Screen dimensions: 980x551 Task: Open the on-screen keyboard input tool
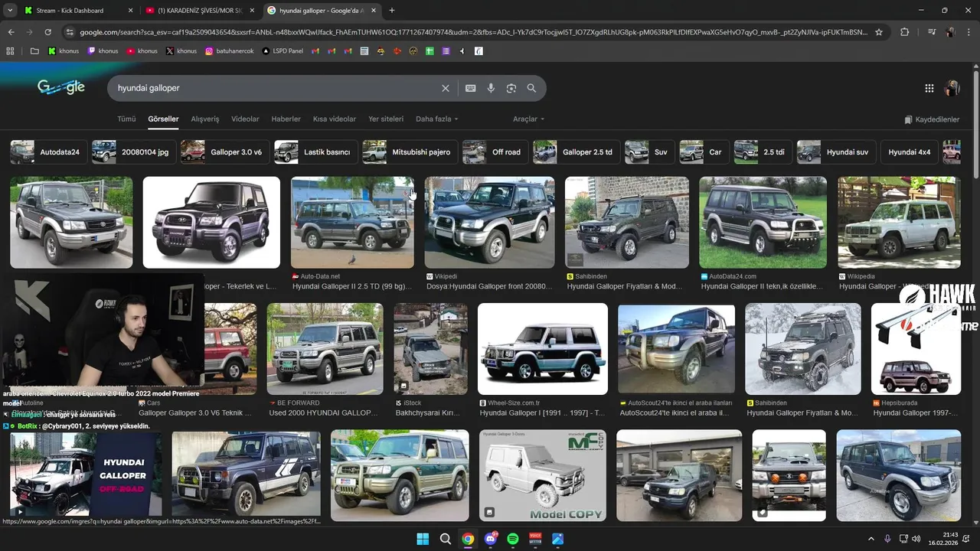(471, 88)
